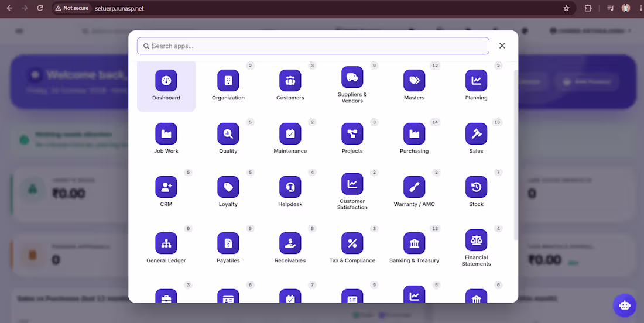Open the browser extensions puzzle icon
Viewport: 644px width, 323px height.
click(588, 8)
